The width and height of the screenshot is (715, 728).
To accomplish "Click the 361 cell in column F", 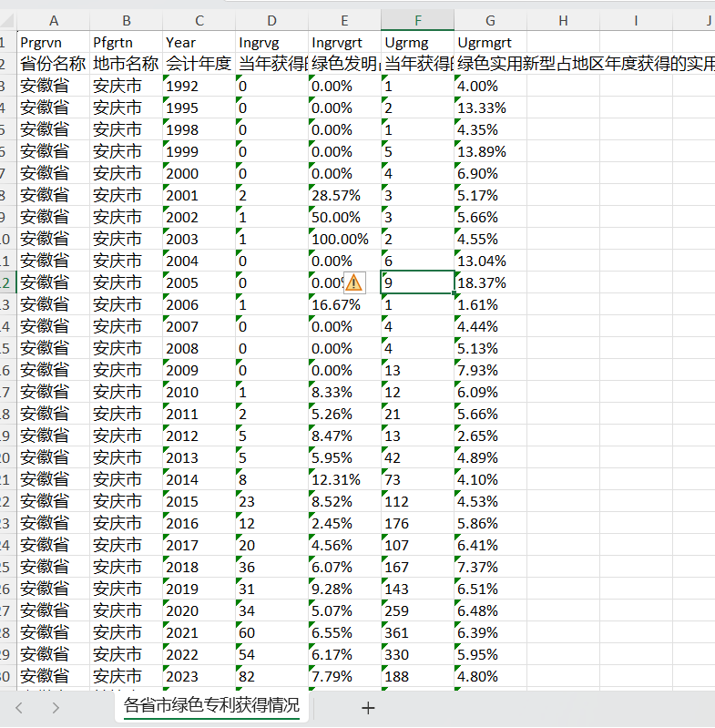I will [x=417, y=633].
